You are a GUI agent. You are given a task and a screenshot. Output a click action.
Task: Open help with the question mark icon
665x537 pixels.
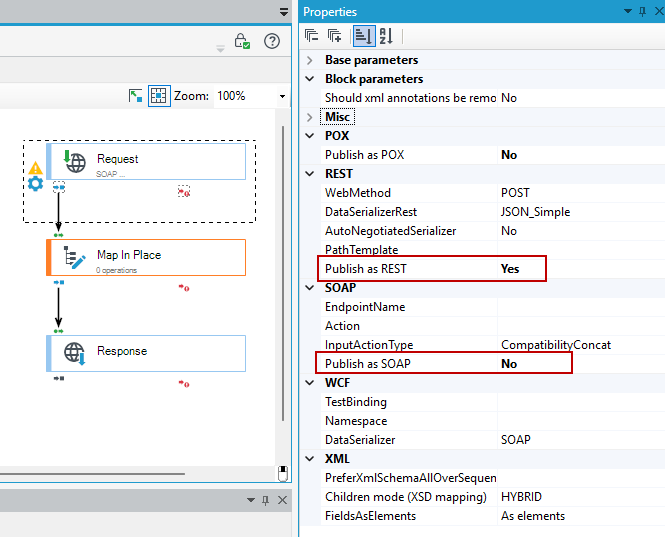pyautogui.click(x=272, y=41)
